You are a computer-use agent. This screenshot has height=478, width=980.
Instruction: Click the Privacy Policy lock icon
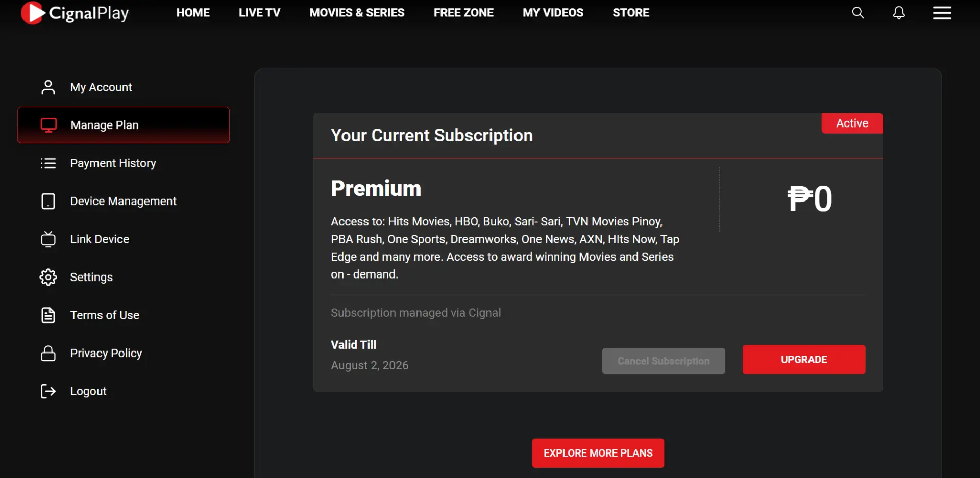click(x=48, y=353)
